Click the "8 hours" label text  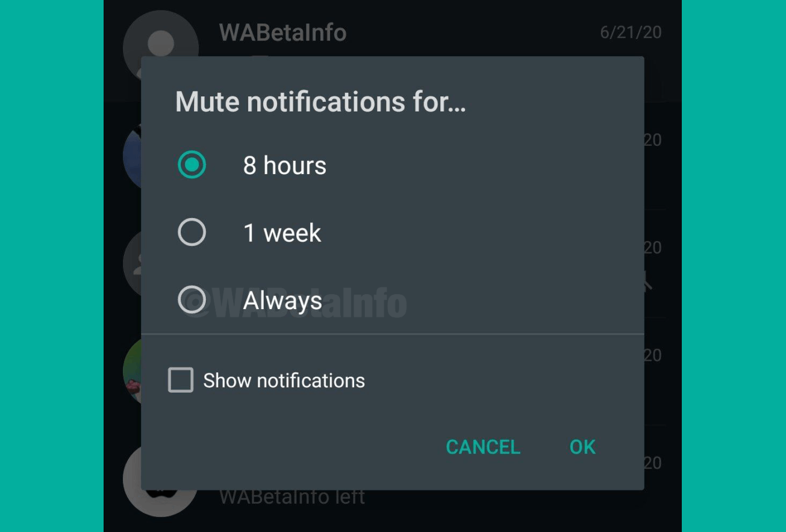[x=284, y=166]
